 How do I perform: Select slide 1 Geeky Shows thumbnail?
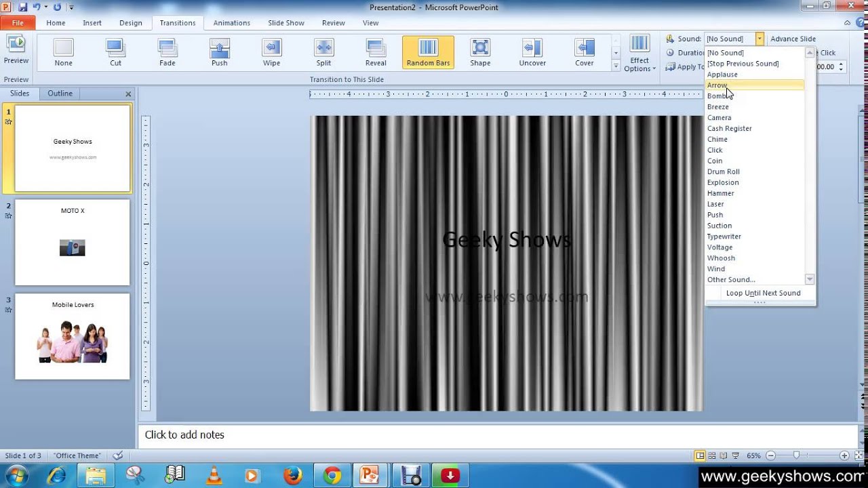pos(73,148)
